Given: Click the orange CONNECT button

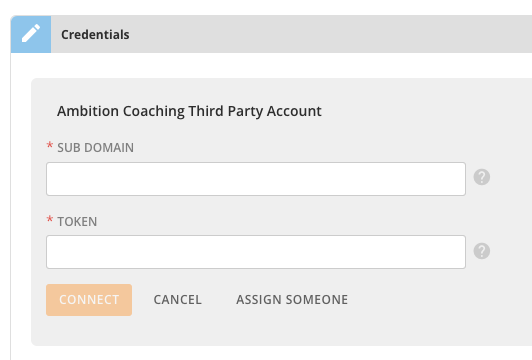Looking at the screenshot, I should tap(89, 300).
